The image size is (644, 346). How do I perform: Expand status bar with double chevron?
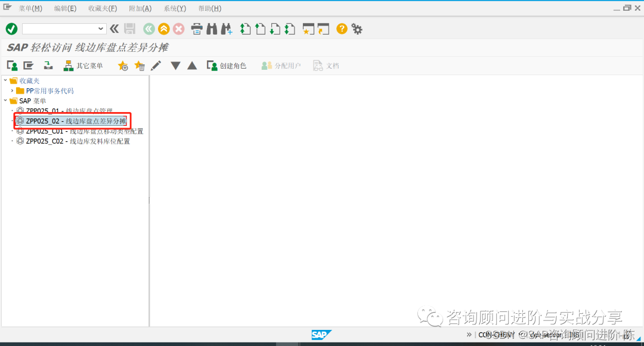[x=469, y=335]
